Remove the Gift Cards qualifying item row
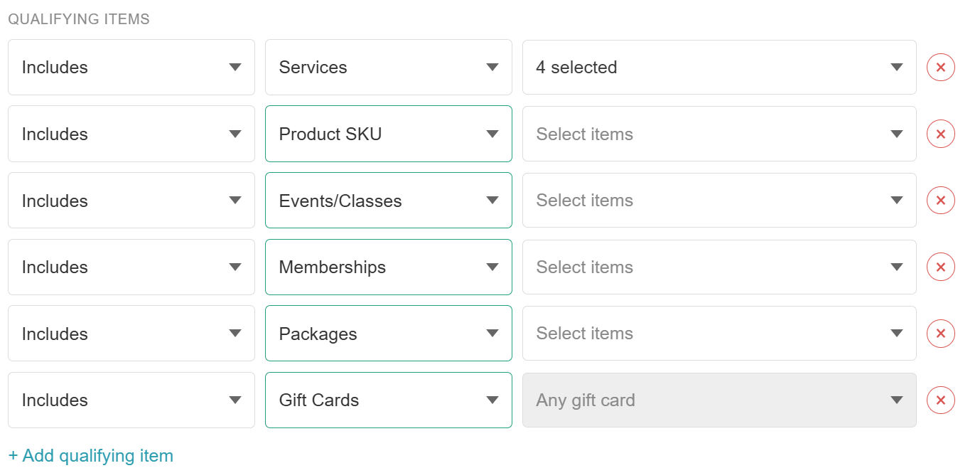 (940, 400)
